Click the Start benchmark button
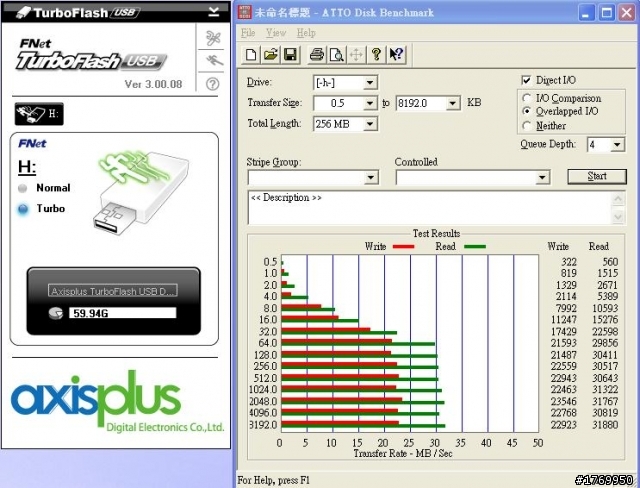Image resolution: width=640 pixels, height=488 pixels. (597, 176)
